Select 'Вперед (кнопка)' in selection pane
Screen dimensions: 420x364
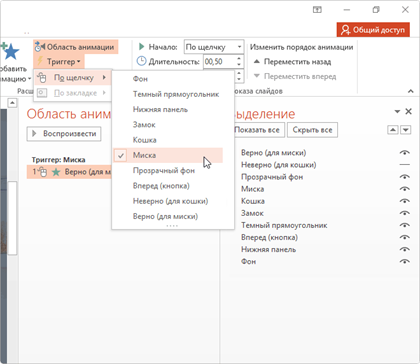tap(269, 237)
